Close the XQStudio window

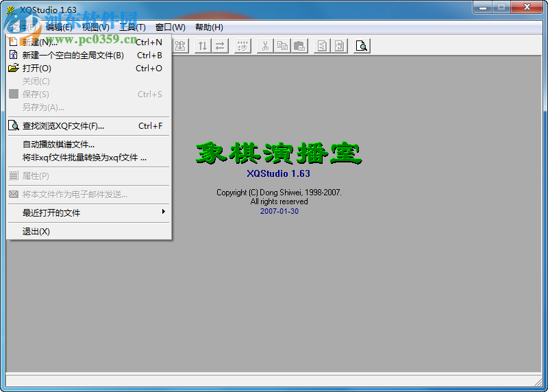[x=527, y=7]
